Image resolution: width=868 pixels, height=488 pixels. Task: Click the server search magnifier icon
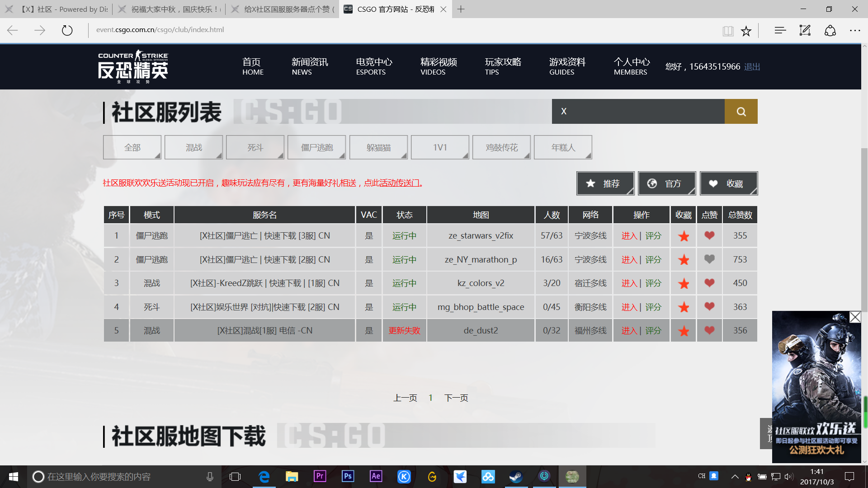pos(741,111)
